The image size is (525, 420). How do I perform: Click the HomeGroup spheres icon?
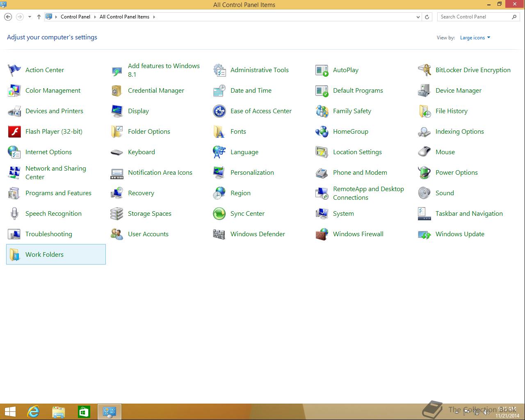tap(322, 132)
